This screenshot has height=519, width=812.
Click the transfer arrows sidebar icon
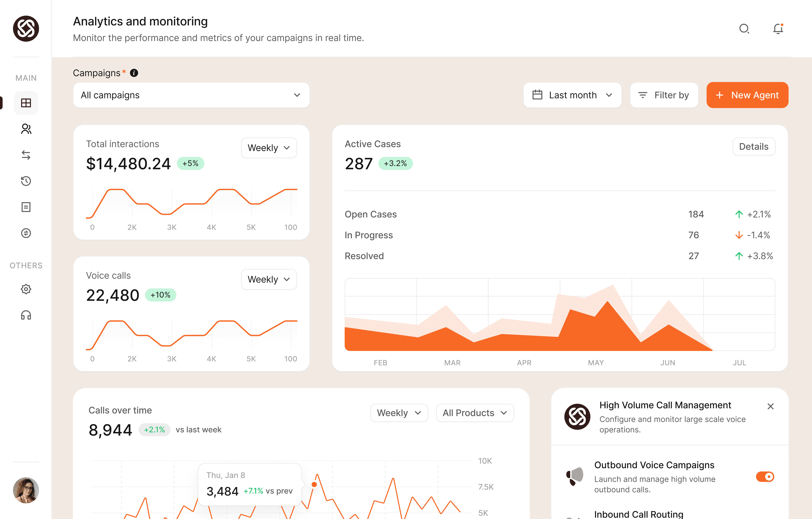(x=26, y=155)
